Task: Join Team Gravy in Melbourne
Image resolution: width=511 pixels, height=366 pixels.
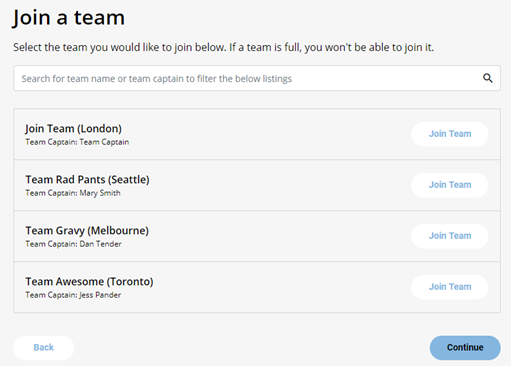Action: pyautogui.click(x=450, y=236)
